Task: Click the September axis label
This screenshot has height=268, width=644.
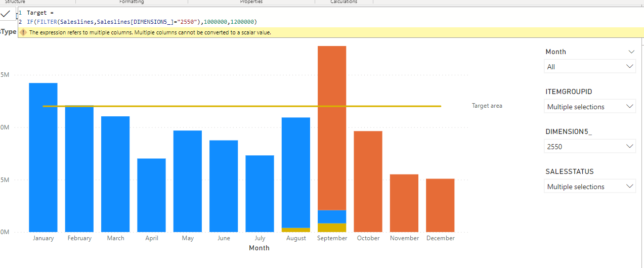Action: tap(332, 238)
